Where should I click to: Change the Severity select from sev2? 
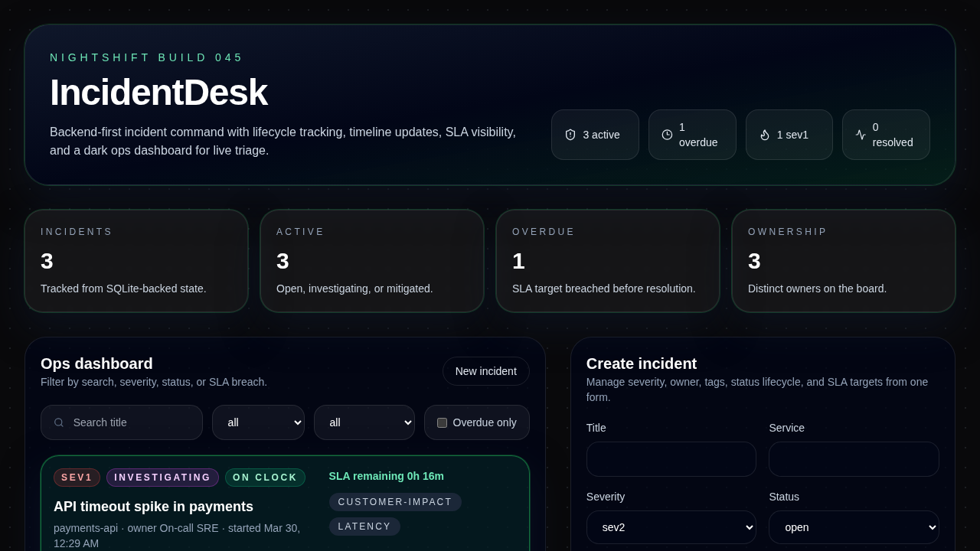[x=671, y=527]
